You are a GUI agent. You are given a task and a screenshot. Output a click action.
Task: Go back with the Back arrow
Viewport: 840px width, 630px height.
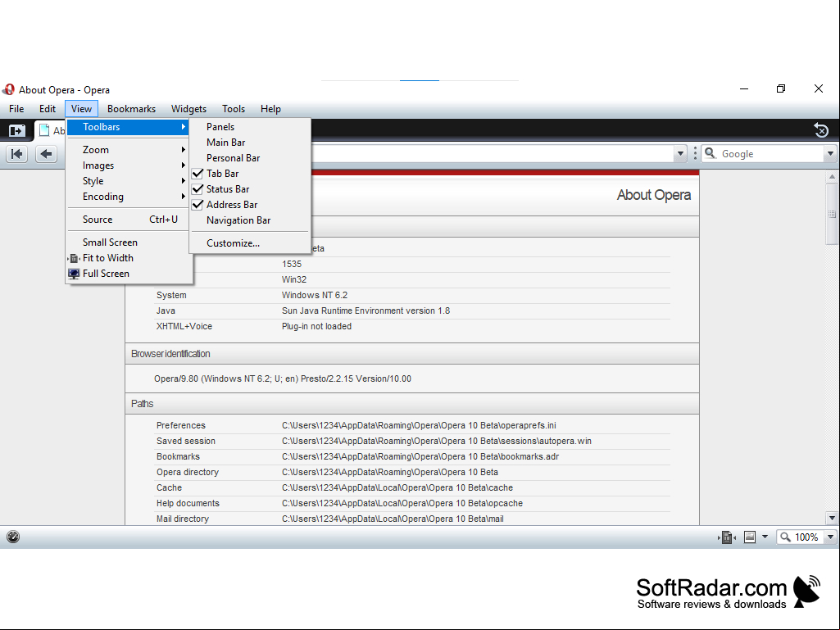[46, 154]
